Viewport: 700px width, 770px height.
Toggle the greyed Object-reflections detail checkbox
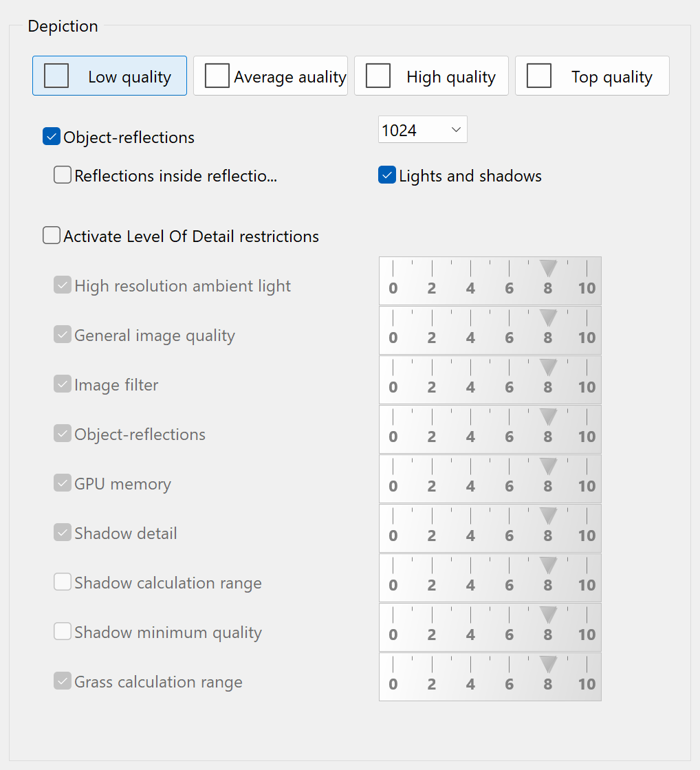pos(63,433)
